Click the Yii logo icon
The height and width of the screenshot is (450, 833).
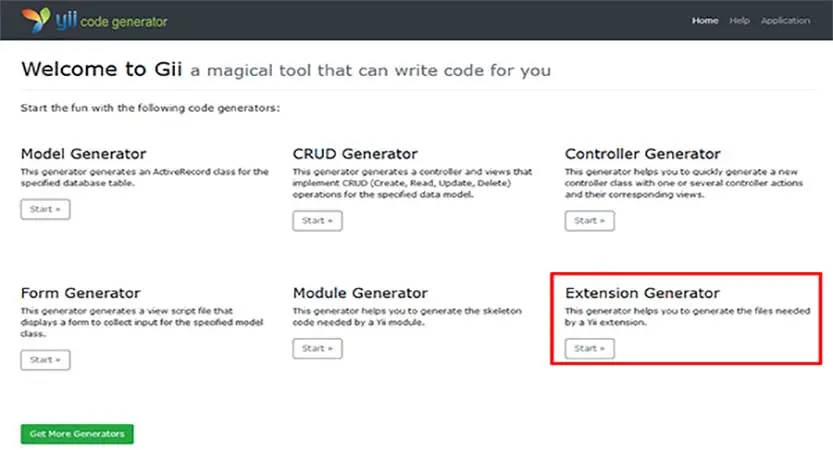[x=37, y=20]
